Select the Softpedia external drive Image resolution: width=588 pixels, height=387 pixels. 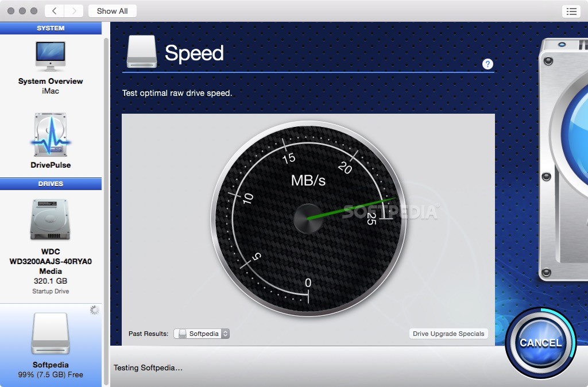click(51, 345)
